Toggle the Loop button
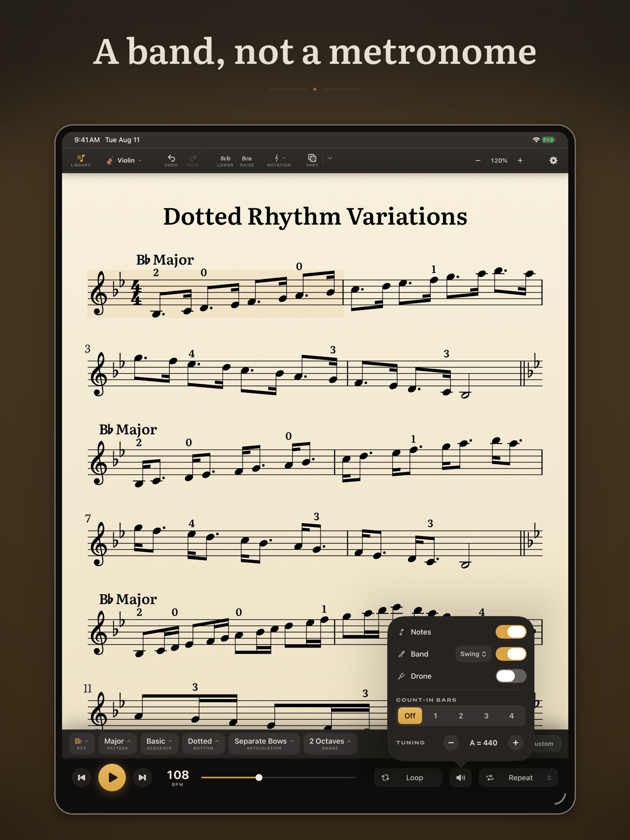This screenshot has width=630, height=840. (408, 777)
